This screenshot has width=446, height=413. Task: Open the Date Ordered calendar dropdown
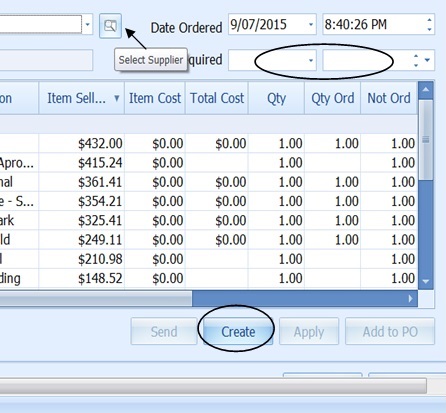coord(311,24)
